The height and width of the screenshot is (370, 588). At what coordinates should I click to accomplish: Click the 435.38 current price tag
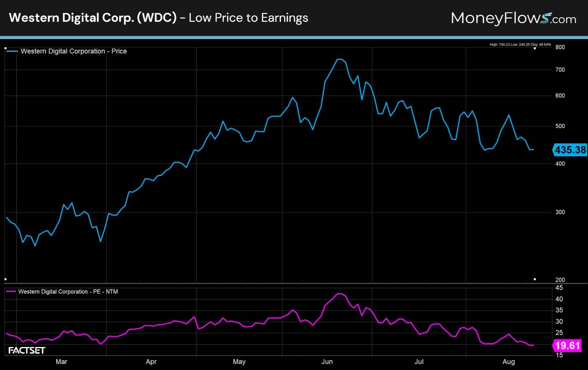click(x=570, y=150)
